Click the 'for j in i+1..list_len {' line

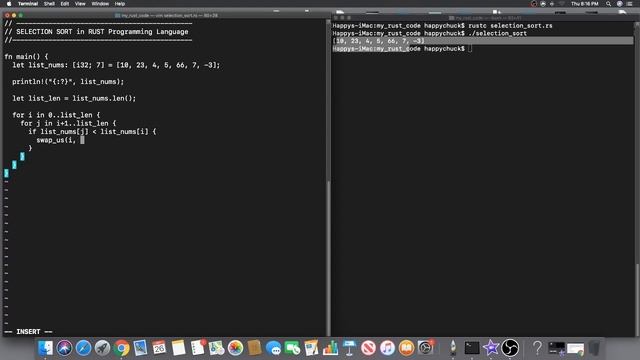coord(68,123)
